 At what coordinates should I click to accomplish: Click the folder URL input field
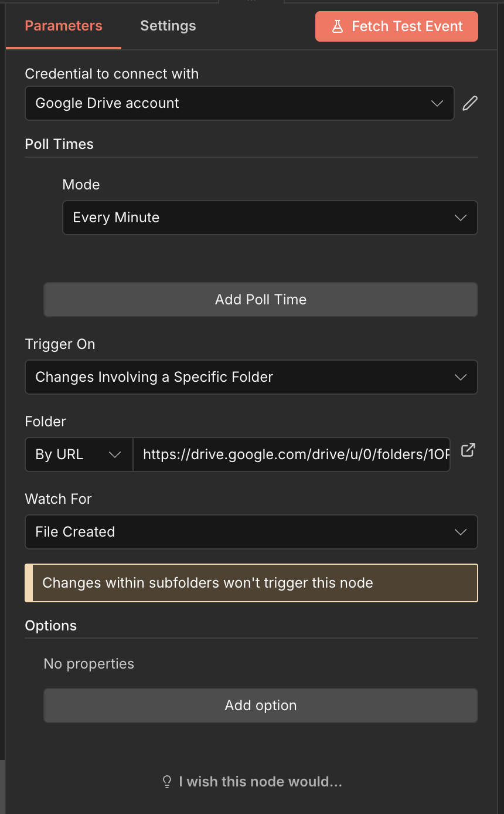pos(292,455)
